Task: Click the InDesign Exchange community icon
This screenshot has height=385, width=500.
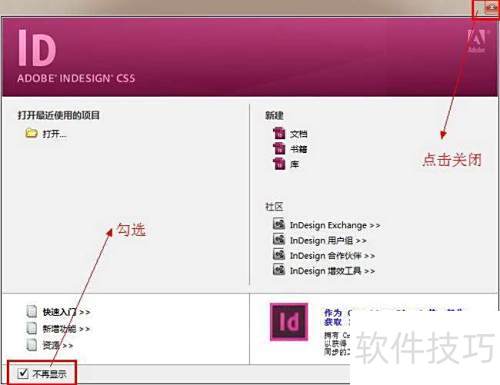Action: point(279,224)
